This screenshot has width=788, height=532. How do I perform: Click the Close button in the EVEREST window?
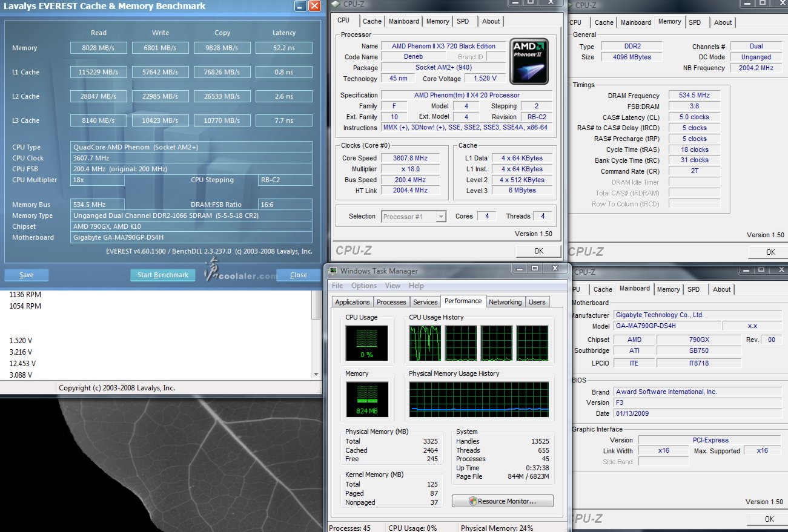coord(299,275)
